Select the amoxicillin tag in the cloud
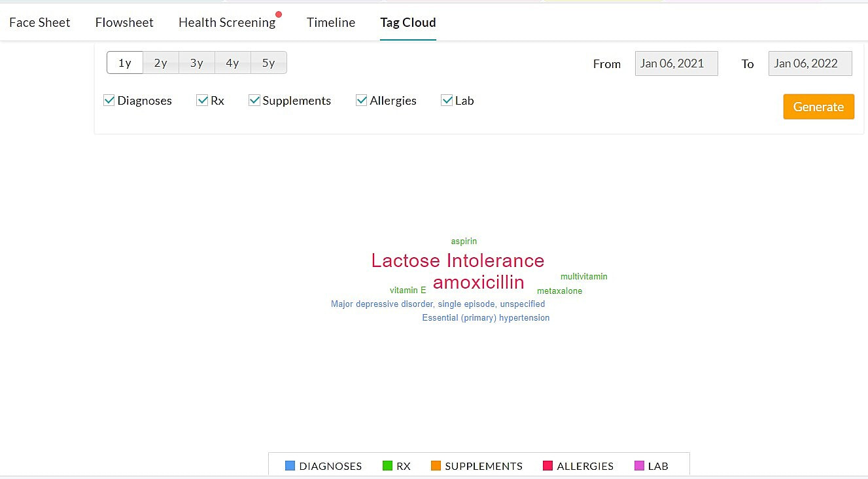The height and width of the screenshot is (479, 868). coord(478,282)
